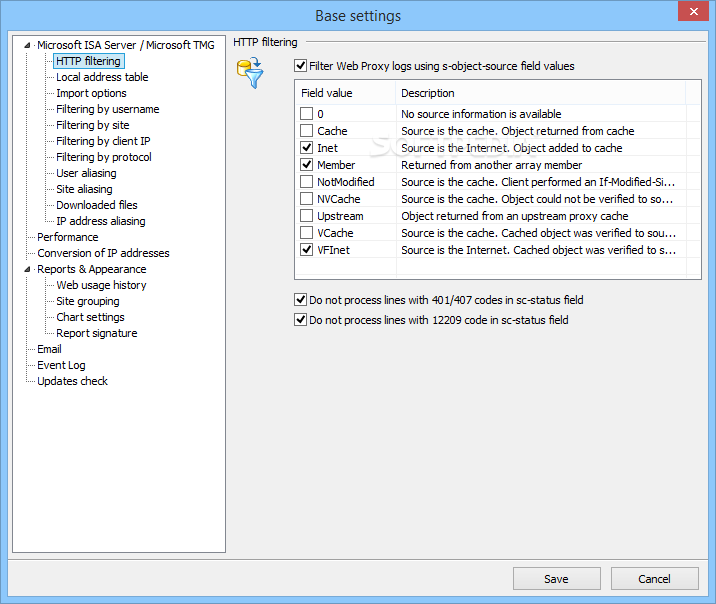Check the NVCache field value checkbox
The image size is (716, 604).
point(306,199)
